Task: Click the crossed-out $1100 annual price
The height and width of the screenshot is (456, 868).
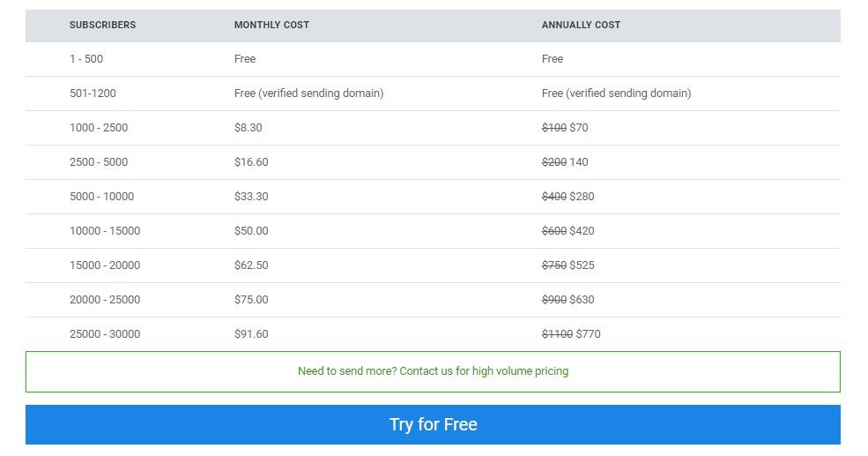Action: [557, 333]
